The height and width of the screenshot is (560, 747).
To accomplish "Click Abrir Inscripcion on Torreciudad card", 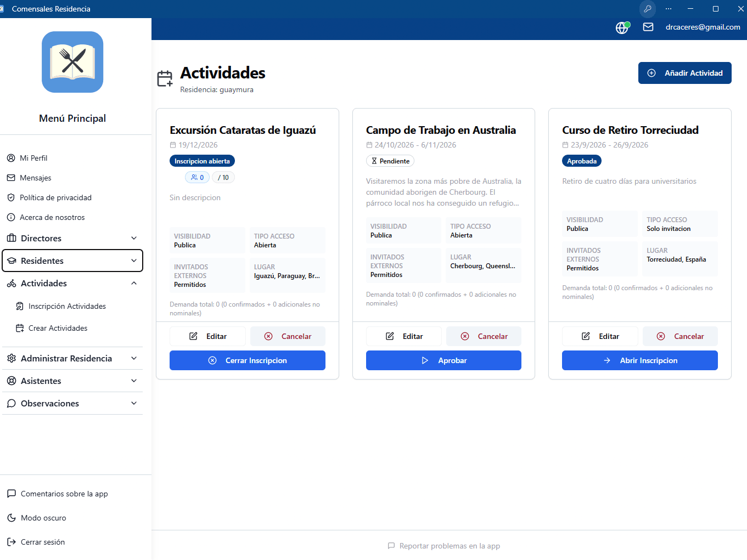I will pyautogui.click(x=640, y=360).
